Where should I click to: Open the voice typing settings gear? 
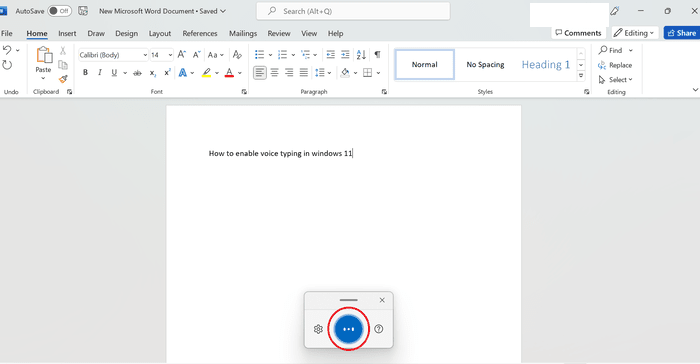point(318,329)
